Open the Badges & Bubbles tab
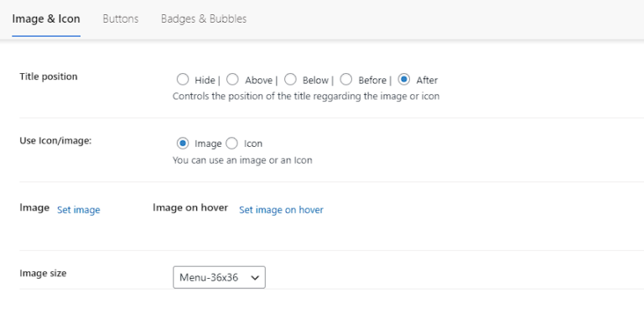The image size is (644, 330). (204, 19)
